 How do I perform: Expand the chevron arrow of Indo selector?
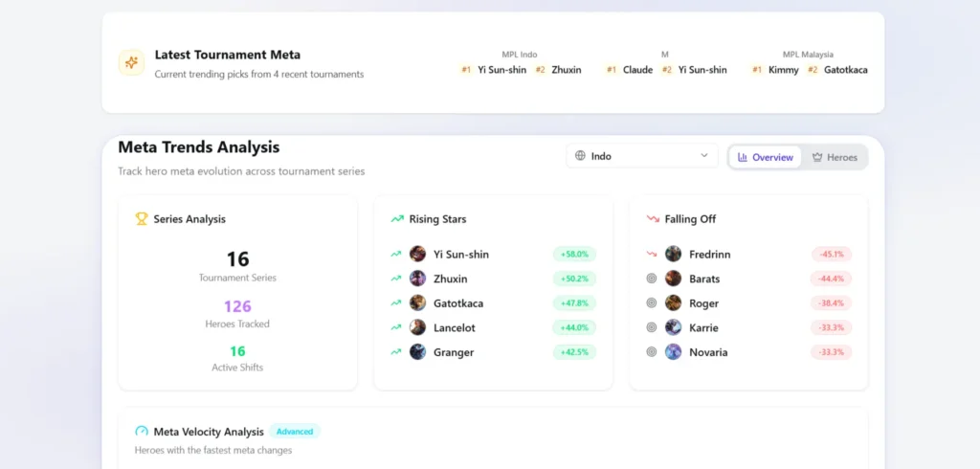[704, 156]
